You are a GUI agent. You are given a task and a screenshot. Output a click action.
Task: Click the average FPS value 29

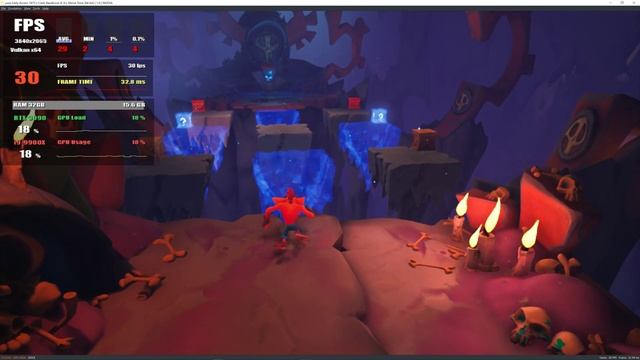tap(62, 49)
